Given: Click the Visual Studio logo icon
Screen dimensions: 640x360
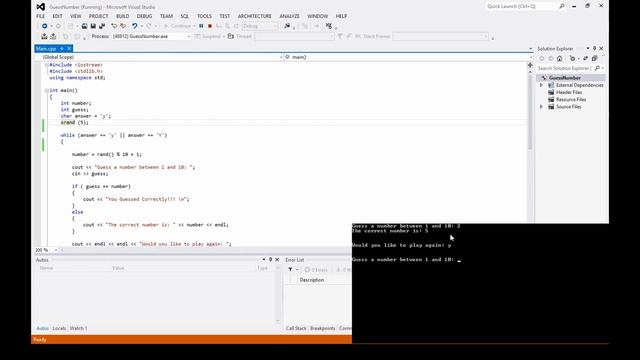Looking at the screenshot, I should (x=40, y=7).
